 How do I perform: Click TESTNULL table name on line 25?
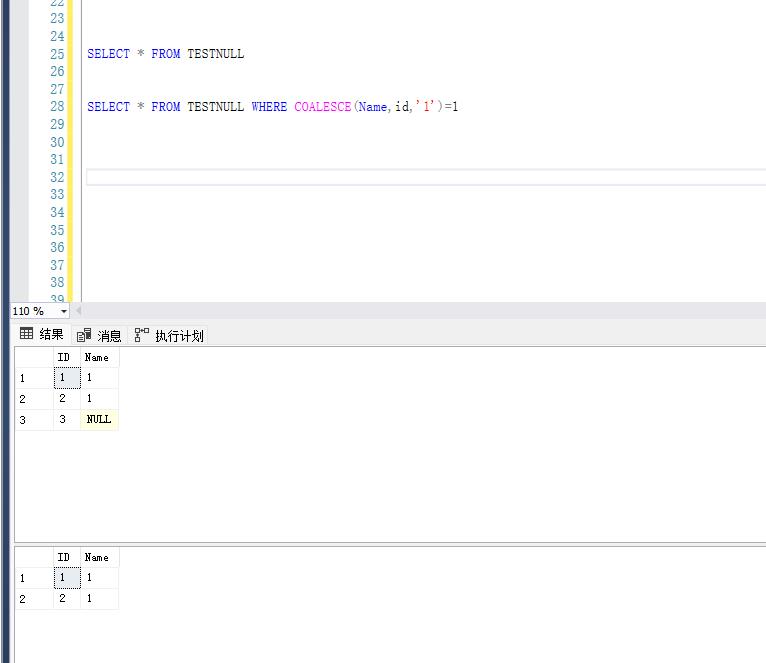[x=215, y=54]
